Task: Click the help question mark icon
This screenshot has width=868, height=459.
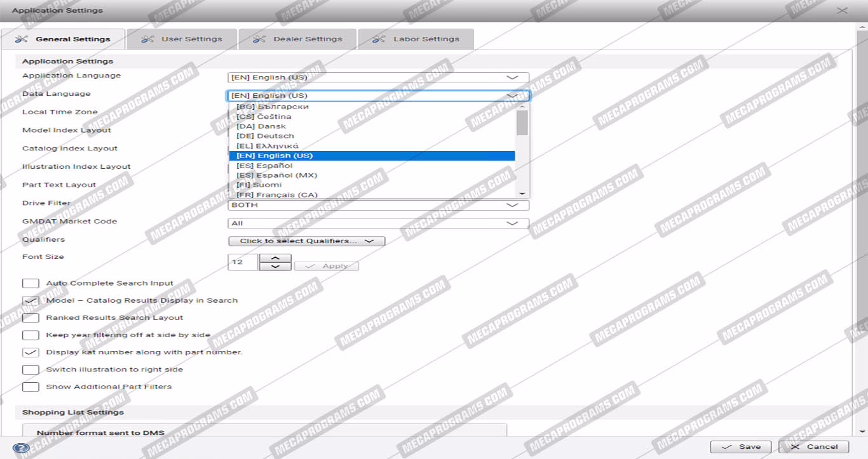Action: (21, 448)
